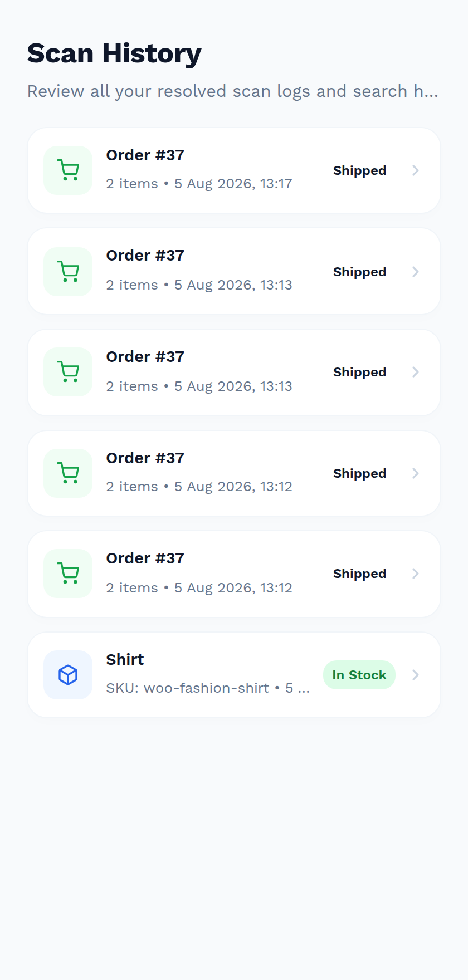This screenshot has width=468, height=980.
Task: Click the Scan History heading
Action: coord(114,53)
